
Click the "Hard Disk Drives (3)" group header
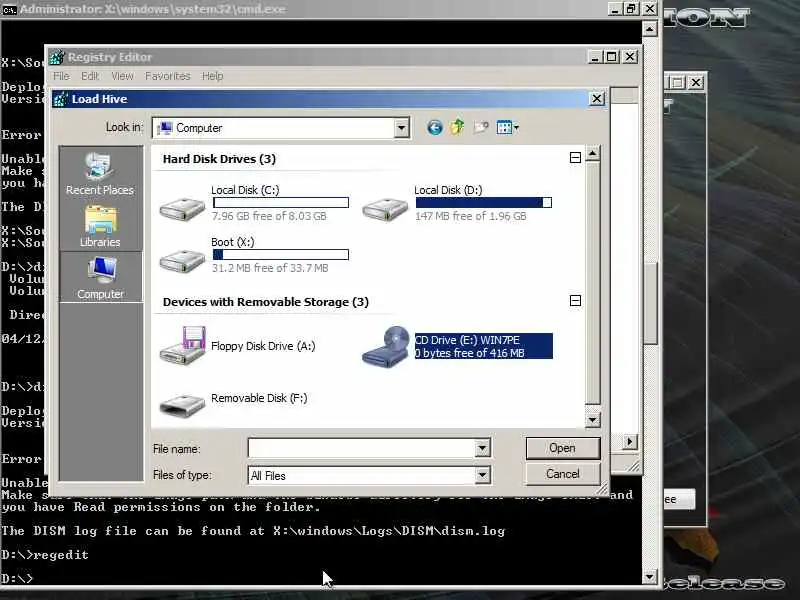219,159
